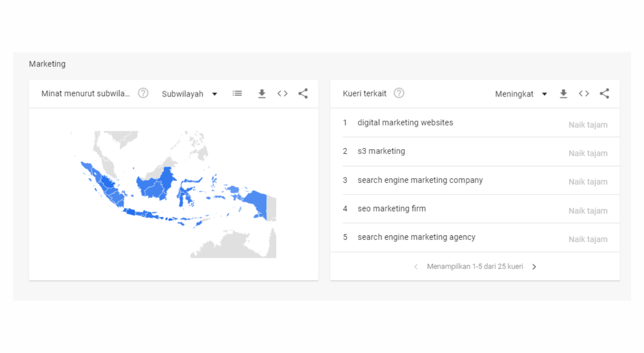Download the related queries data
This screenshot has height=353, width=644.
click(563, 93)
